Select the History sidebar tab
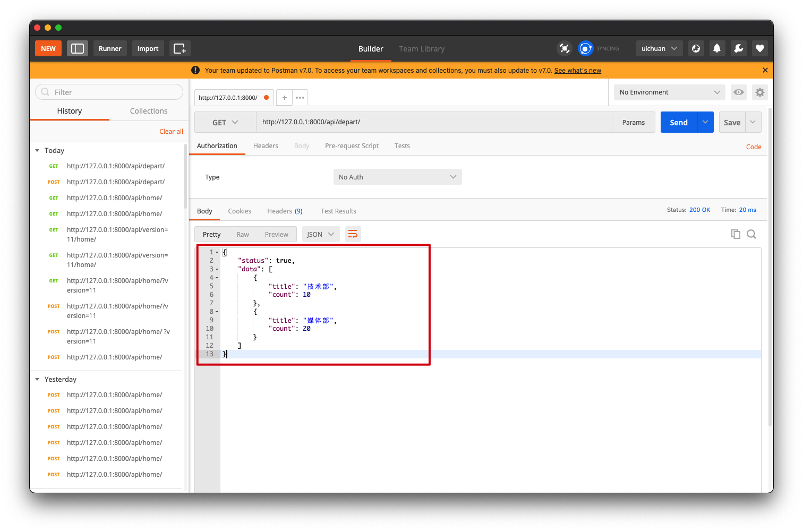The height and width of the screenshot is (532, 803). [70, 111]
